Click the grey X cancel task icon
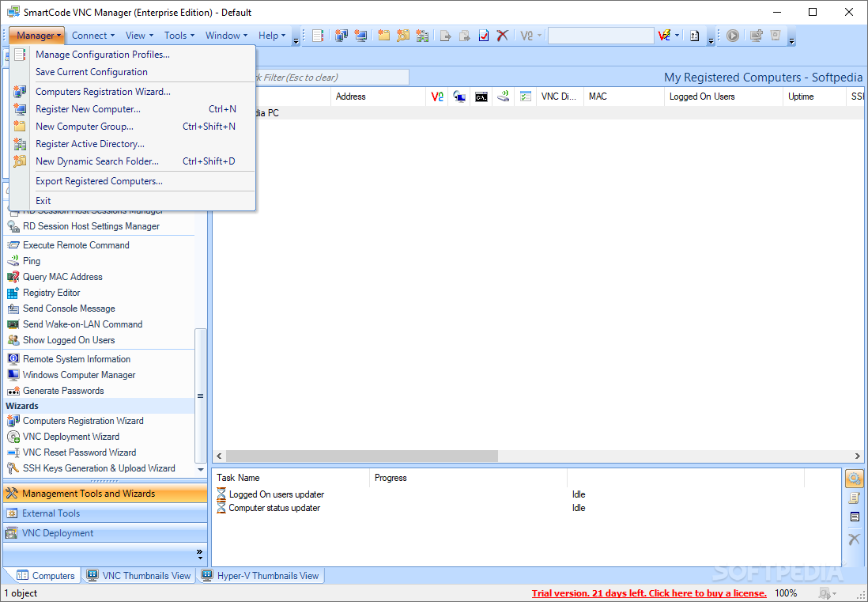Viewport: 868px width, 602px height. click(854, 538)
